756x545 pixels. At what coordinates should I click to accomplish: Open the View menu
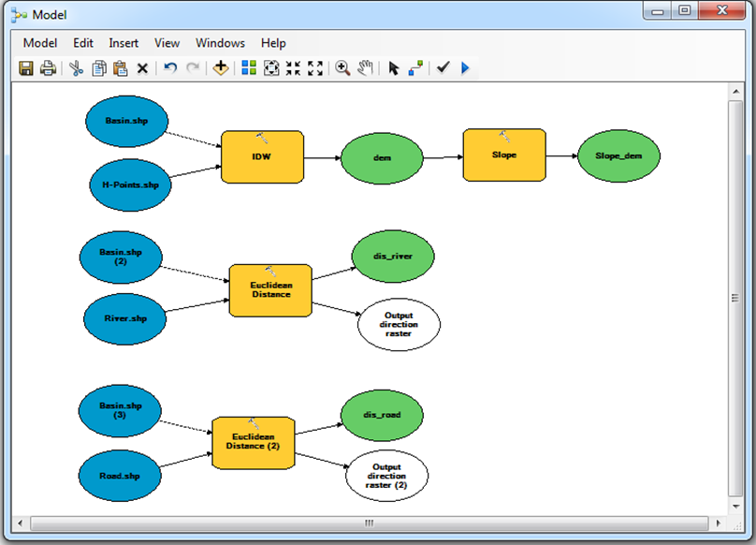click(x=167, y=43)
